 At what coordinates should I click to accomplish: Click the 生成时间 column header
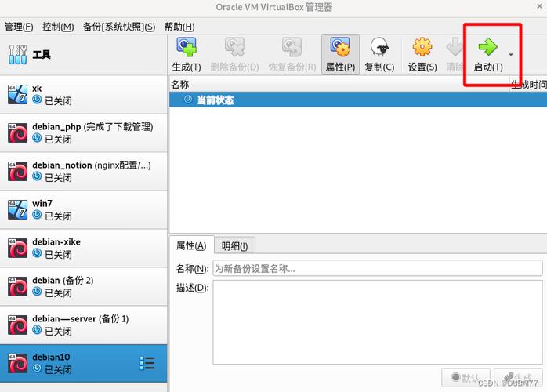(528, 85)
